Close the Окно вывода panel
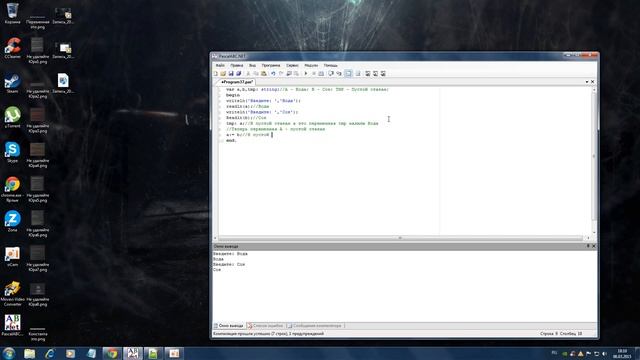Image resolution: width=640 pixels, height=360 pixels. pyautogui.click(x=593, y=246)
